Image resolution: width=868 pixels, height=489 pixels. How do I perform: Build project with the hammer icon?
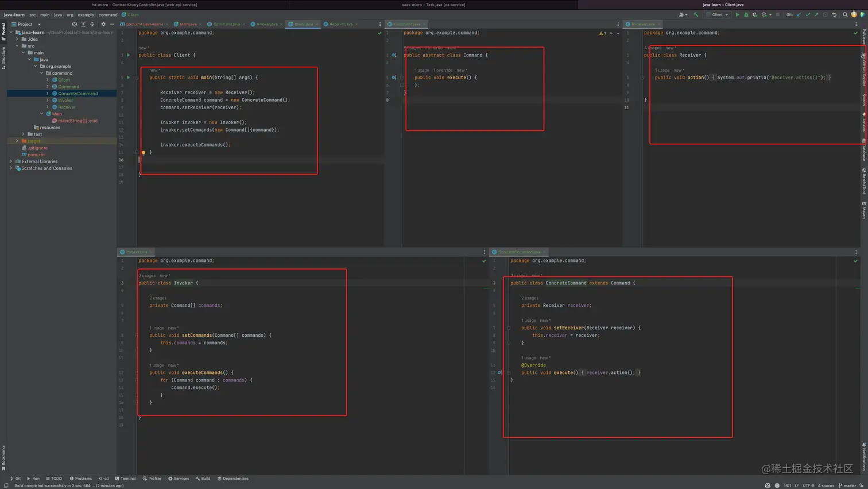pyautogui.click(x=696, y=15)
